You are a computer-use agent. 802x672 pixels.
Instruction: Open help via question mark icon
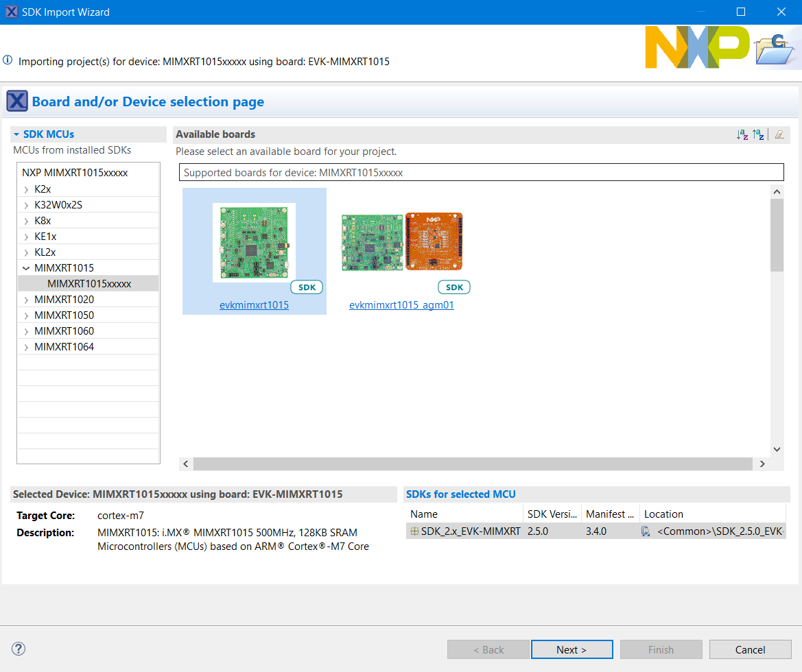[19, 649]
